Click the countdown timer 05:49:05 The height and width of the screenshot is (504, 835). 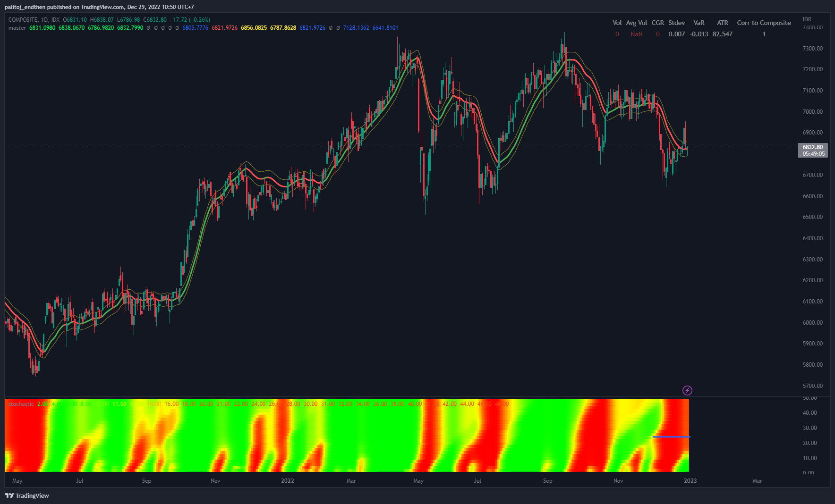coord(813,154)
